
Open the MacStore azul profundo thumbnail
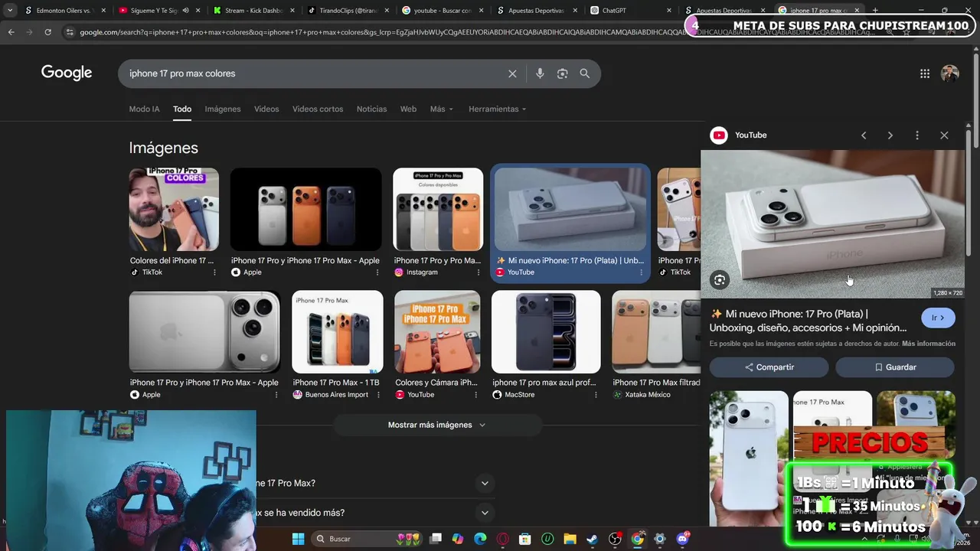click(x=546, y=331)
